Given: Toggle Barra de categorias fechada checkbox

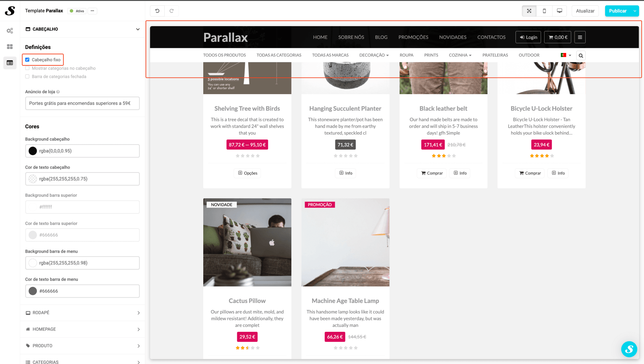Looking at the screenshot, I should (x=28, y=76).
